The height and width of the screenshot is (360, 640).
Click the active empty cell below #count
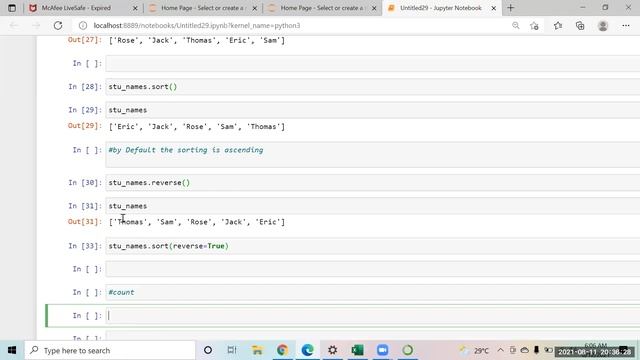373,316
